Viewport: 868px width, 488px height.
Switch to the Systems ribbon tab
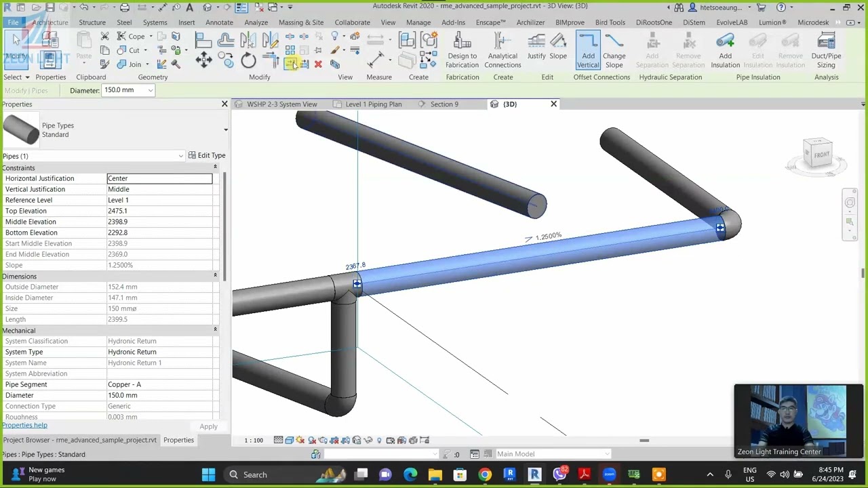155,22
